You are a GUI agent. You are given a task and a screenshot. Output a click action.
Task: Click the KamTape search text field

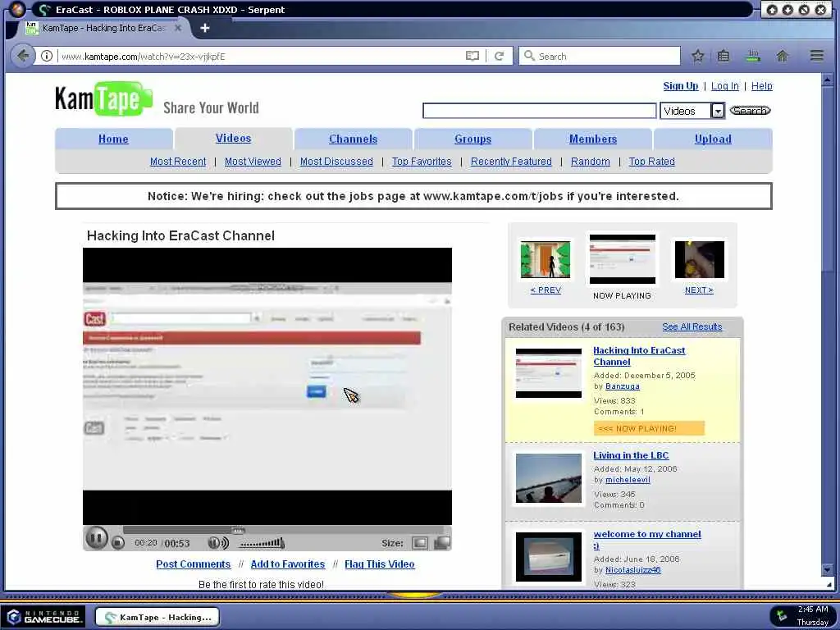539,111
